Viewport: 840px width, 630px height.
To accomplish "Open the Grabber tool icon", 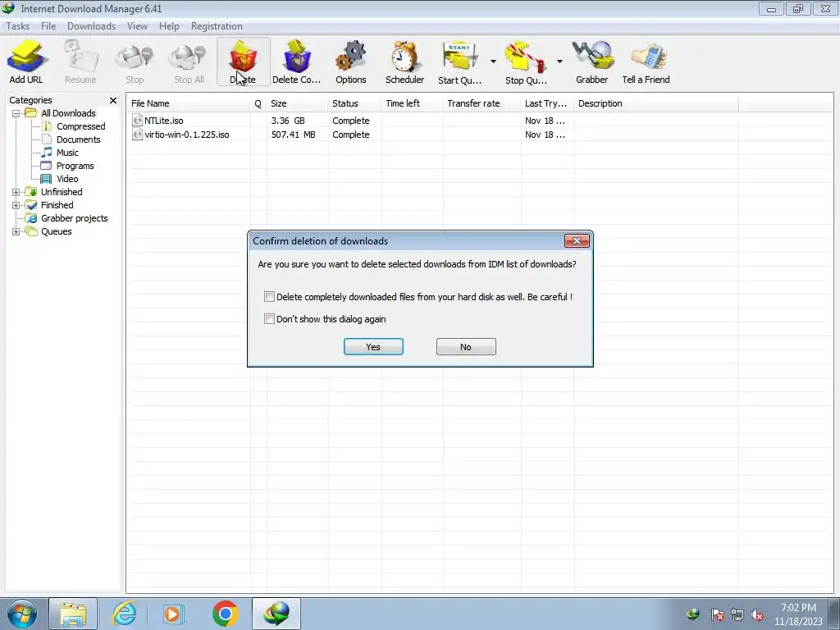I will [592, 62].
